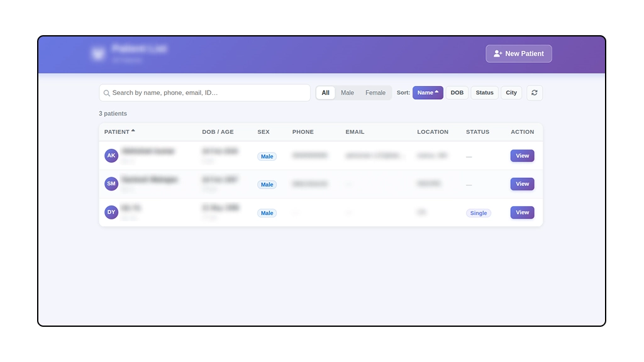Filter list to Male patients
The image size is (644, 362).
[347, 93]
